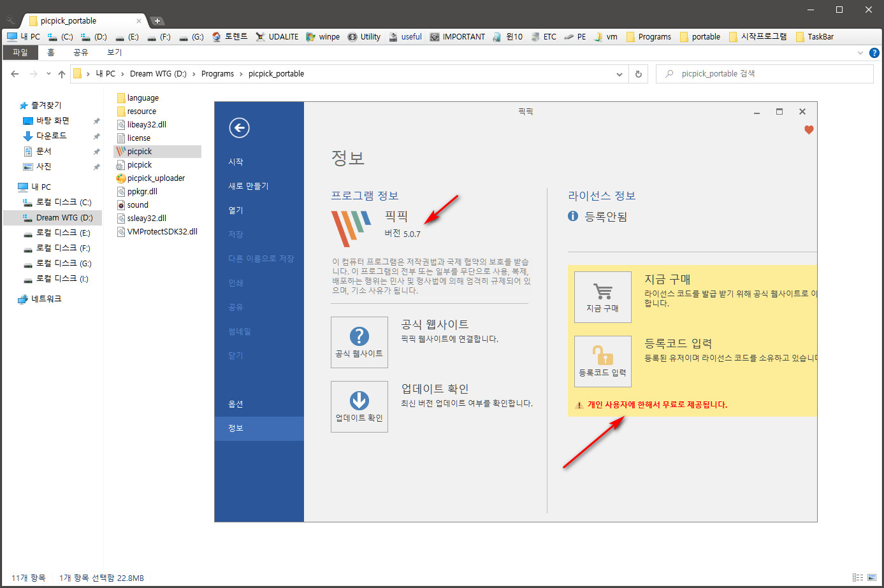Switch to the 공유 ribbon tab
The height and width of the screenshot is (588, 884).
pos(81,52)
